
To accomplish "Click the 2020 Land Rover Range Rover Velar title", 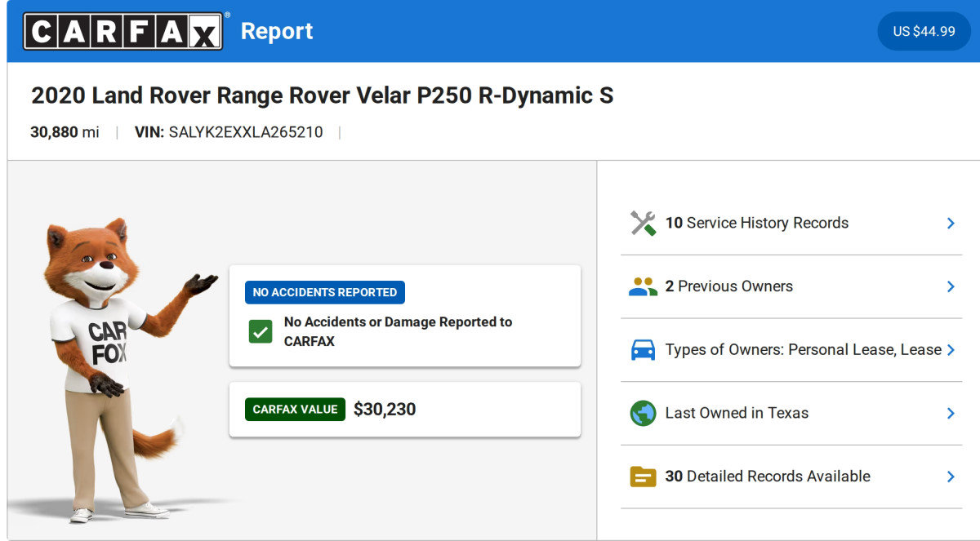I will click(x=322, y=95).
